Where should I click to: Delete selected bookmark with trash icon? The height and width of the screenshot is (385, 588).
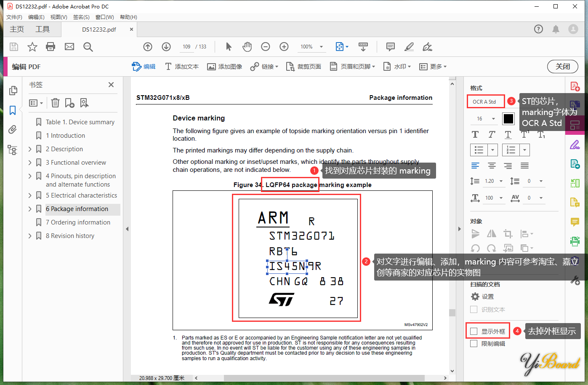pyautogui.click(x=56, y=103)
